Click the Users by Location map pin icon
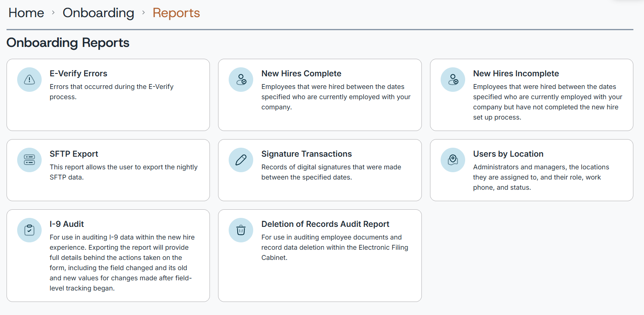The width and height of the screenshot is (644, 315). (453, 160)
